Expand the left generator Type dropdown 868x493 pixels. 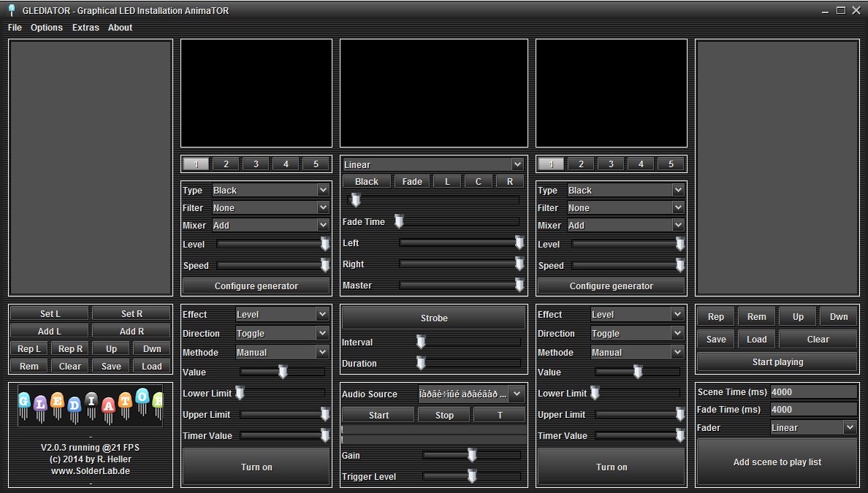tap(271, 191)
